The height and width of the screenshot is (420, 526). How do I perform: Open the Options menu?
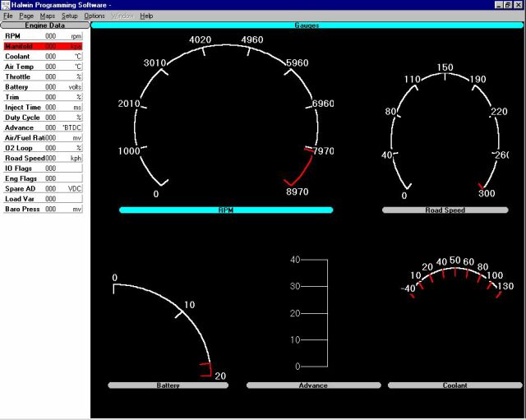[x=95, y=16]
